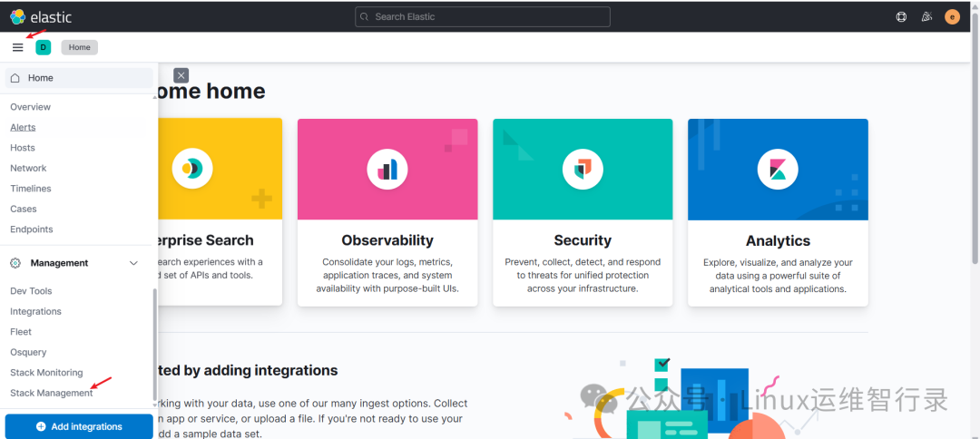The height and width of the screenshot is (439, 980).
Task: Open the newsfeed celebration icon
Action: [926, 17]
